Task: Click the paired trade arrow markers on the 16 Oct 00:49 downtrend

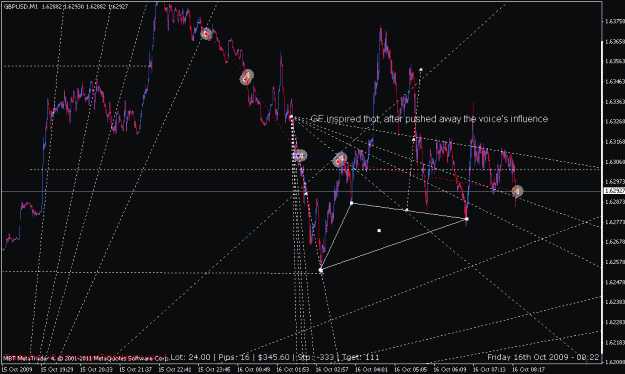Action: click(x=247, y=77)
